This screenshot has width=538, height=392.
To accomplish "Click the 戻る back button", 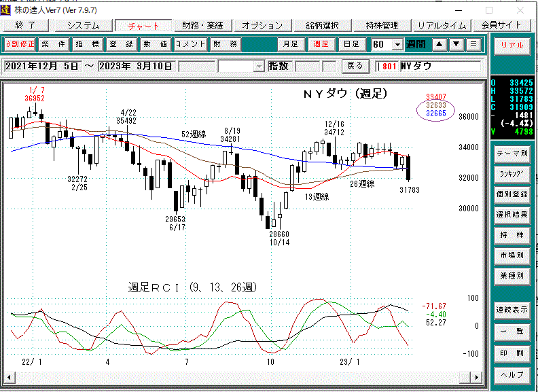I will 355,67.
